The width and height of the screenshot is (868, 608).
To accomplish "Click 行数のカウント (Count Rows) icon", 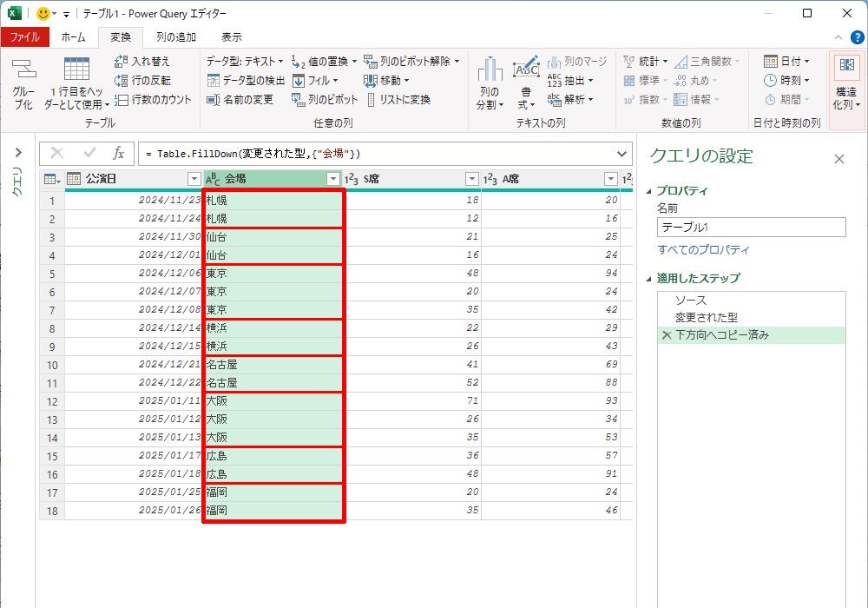I will [x=122, y=100].
